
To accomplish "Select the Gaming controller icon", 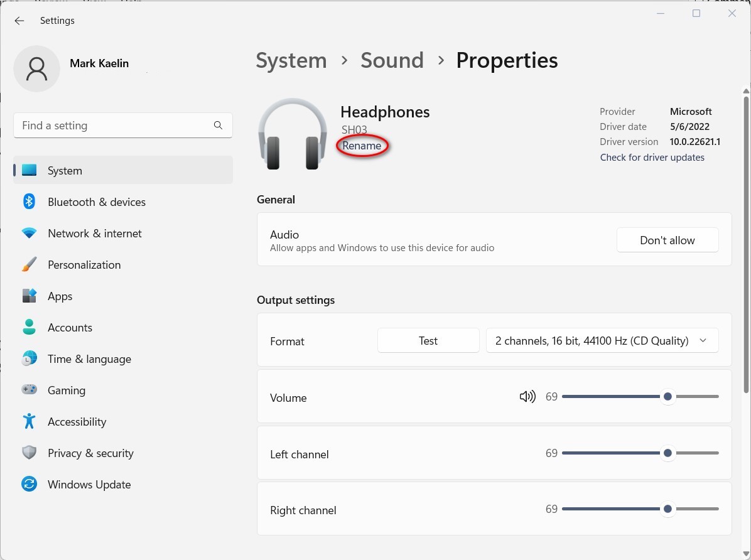I will (29, 390).
